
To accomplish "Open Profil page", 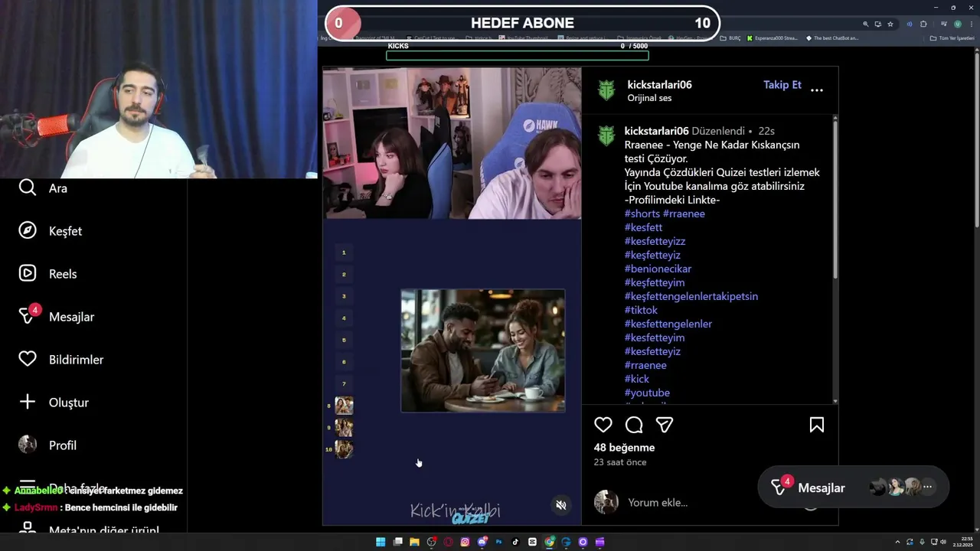I will coord(47,445).
